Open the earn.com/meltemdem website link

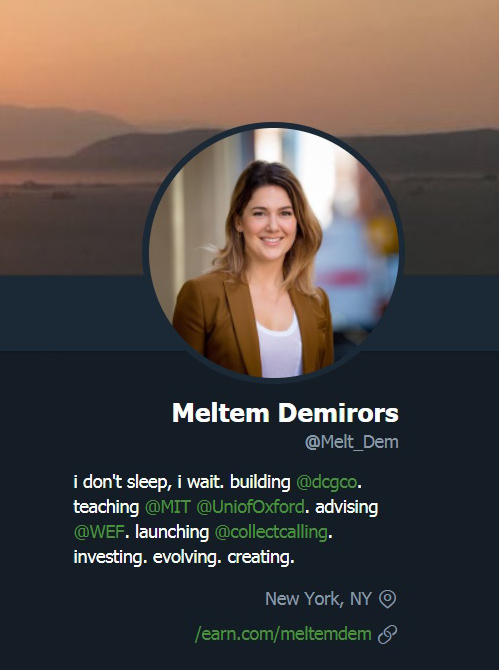(x=283, y=635)
